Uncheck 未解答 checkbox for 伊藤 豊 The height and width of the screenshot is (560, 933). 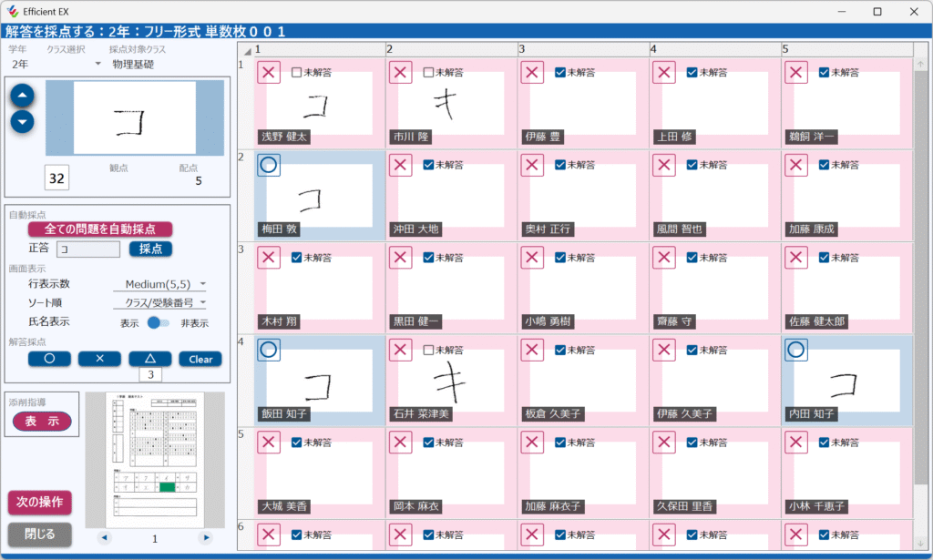(560, 72)
